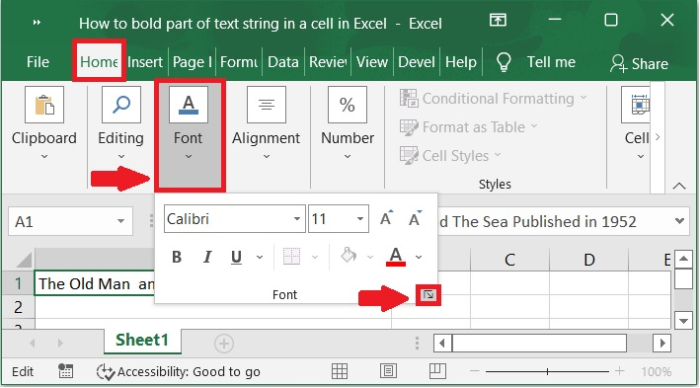This screenshot has width=700, height=388.
Task: Apply Bold formatting
Action: coord(177,257)
